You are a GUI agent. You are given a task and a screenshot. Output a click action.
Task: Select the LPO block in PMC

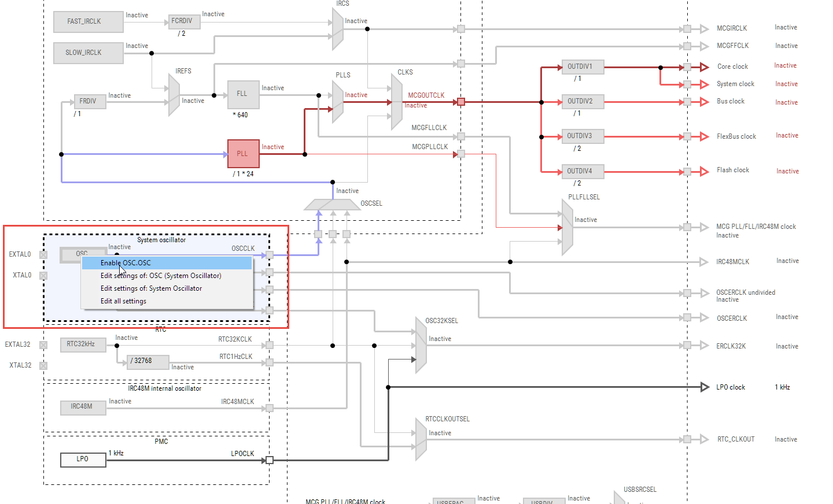click(83, 459)
